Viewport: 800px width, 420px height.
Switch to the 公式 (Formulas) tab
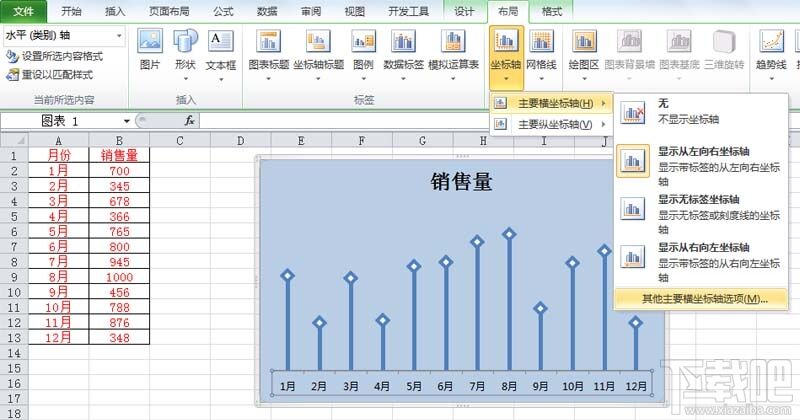coord(223,11)
